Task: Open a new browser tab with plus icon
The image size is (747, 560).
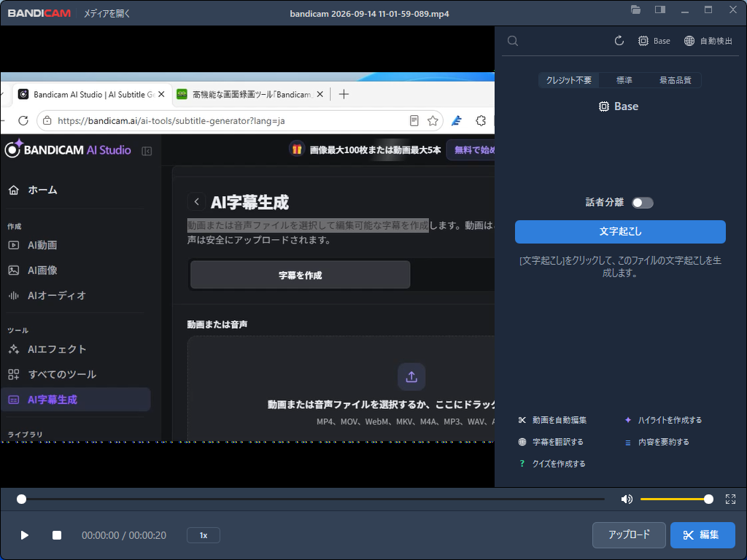Action: click(x=344, y=94)
